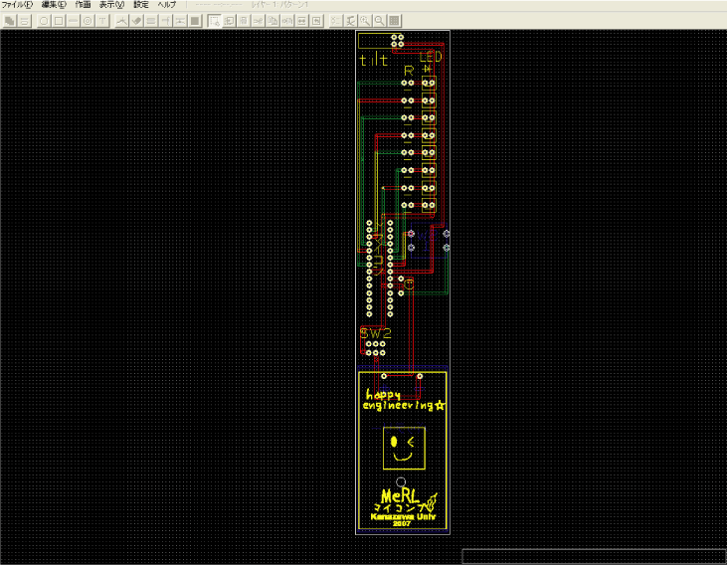The width and height of the screenshot is (728, 565).
Task: Select the circle drawing tool
Action: point(44,20)
